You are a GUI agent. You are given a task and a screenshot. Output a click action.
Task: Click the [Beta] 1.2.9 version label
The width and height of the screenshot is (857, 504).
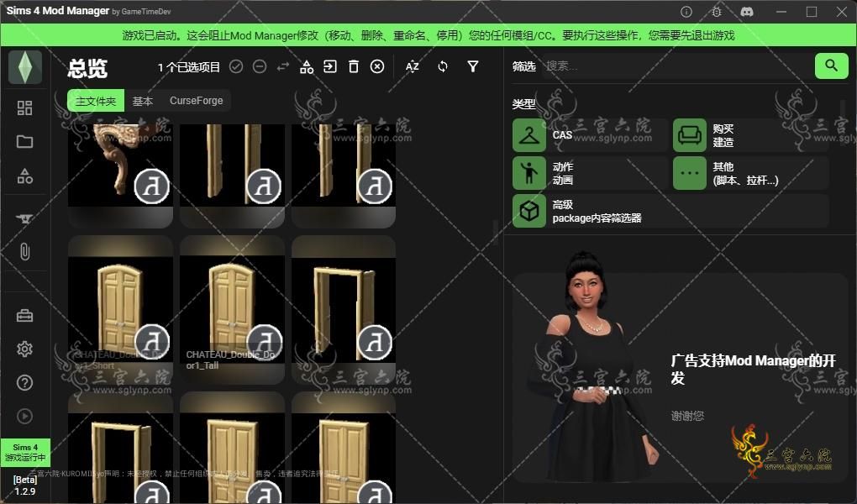(x=25, y=486)
